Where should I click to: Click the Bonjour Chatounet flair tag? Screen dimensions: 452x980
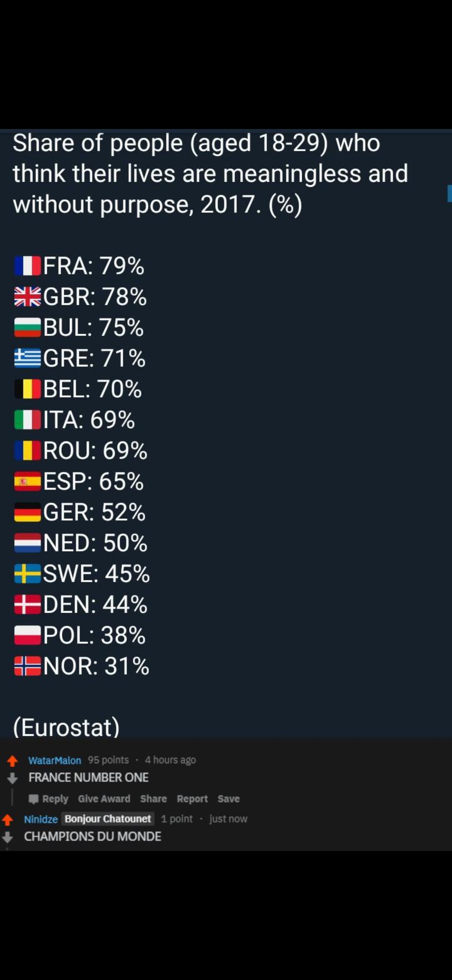(x=108, y=819)
